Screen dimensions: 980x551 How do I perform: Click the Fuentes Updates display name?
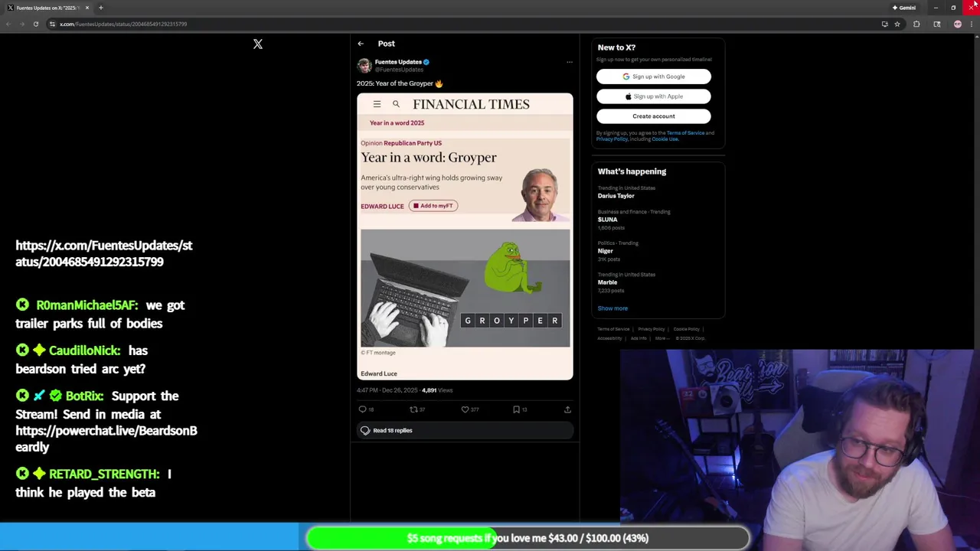(398, 62)
